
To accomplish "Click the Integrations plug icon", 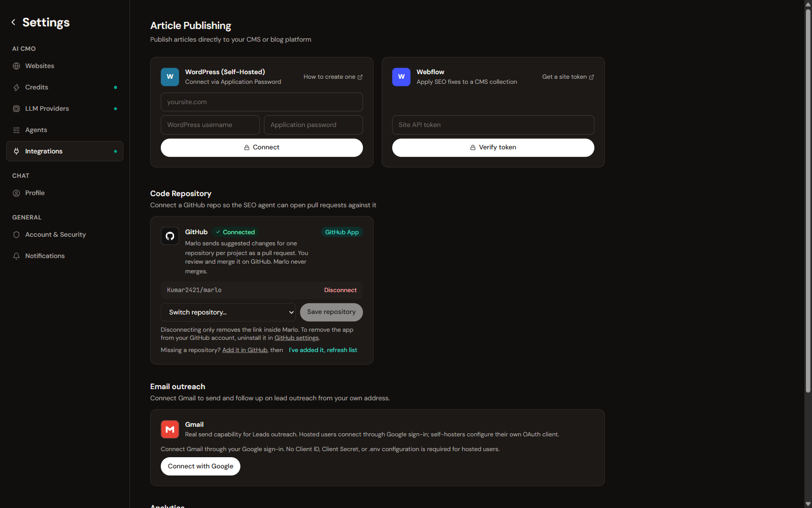I will coord(16,151).
